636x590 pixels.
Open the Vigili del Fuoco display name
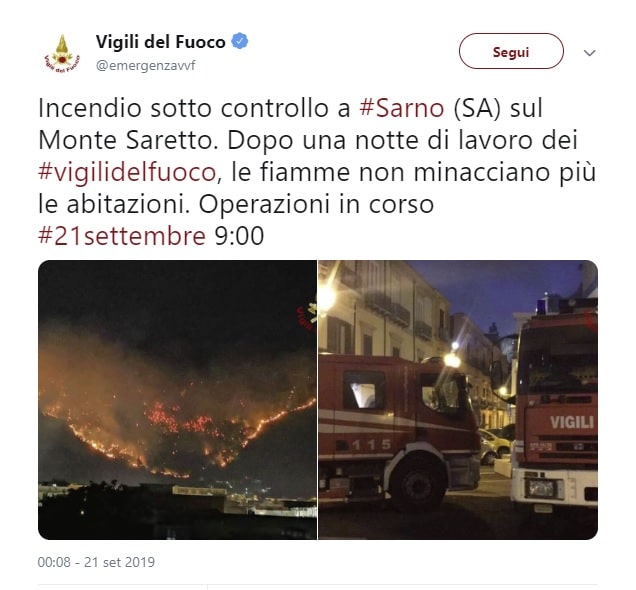161,42
